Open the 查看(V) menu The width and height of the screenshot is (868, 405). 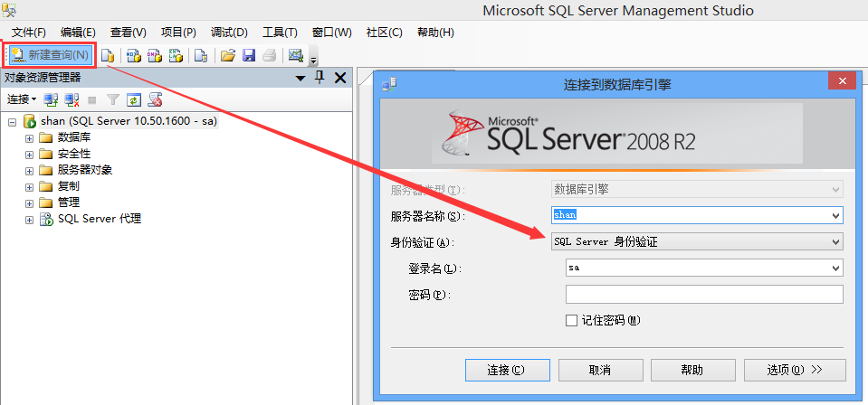[129, 33]
